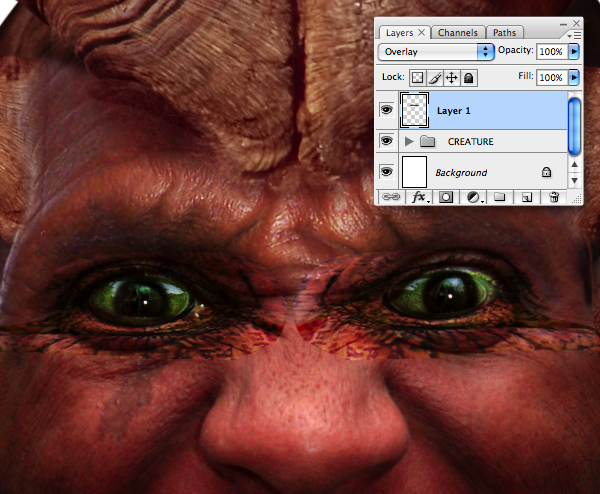Open the Overlay blend mode dropdown
The width and height of the screenshot is (600, 494).
point(436,52)
